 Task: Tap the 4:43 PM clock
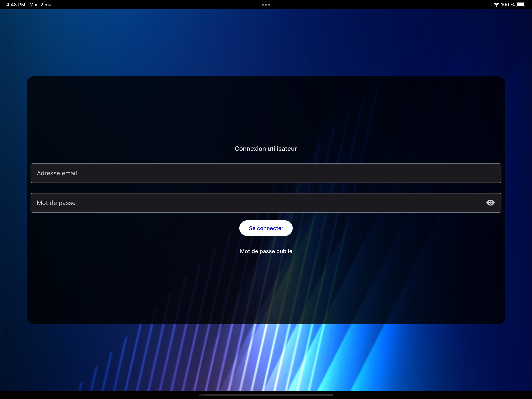coord(16,4)
